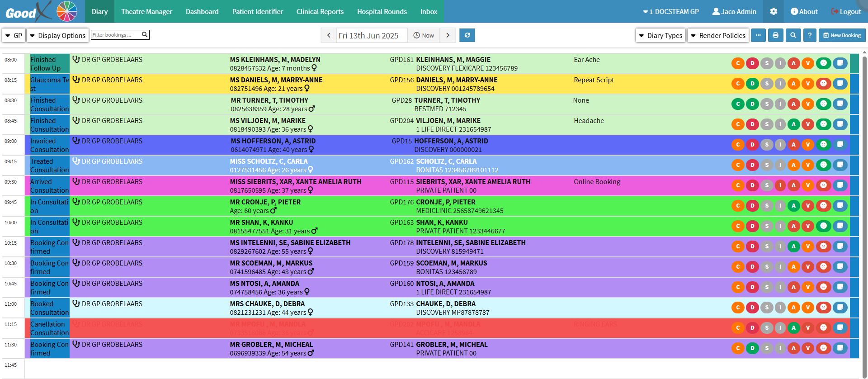Click the New Booking button
The height and width of the screenshot is (379, 868).
(x=842, y=35)
